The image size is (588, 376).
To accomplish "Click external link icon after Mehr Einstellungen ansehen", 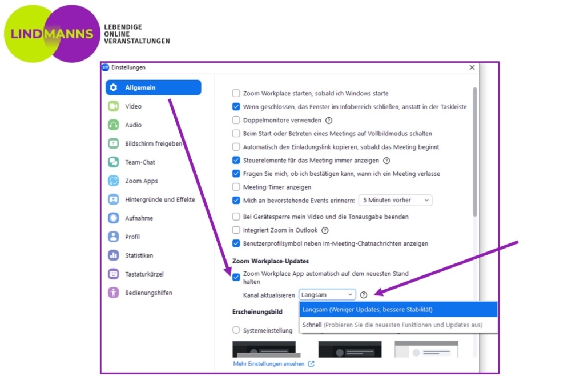I will coord(311,363).
